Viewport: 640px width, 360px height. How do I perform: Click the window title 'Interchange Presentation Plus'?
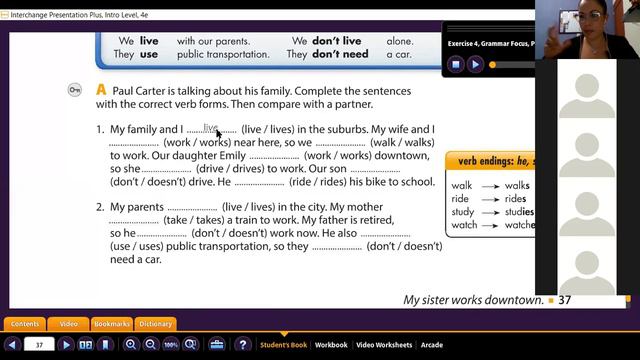point(79,15)
